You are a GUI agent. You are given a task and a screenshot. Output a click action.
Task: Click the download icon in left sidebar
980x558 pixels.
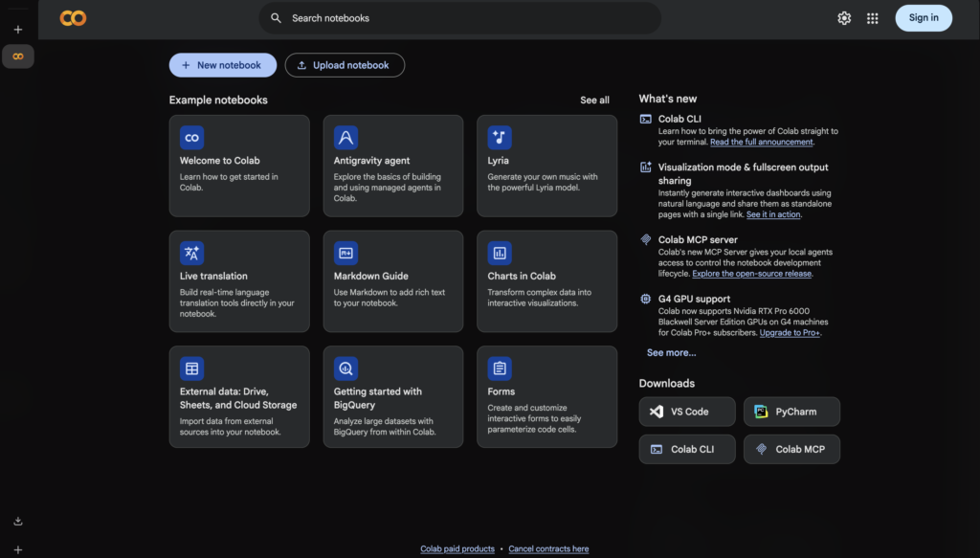18,521
